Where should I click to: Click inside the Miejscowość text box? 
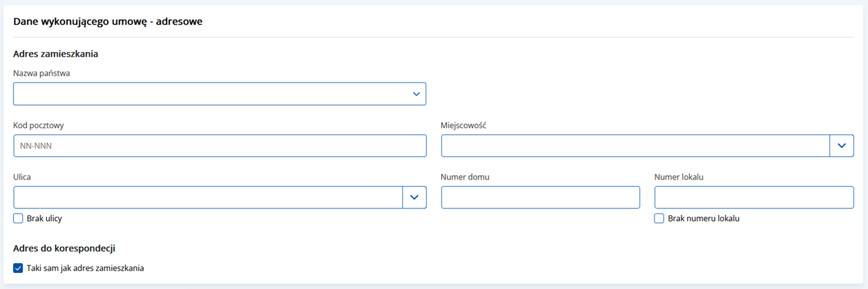pyautogui.click(x=635, y=146)
